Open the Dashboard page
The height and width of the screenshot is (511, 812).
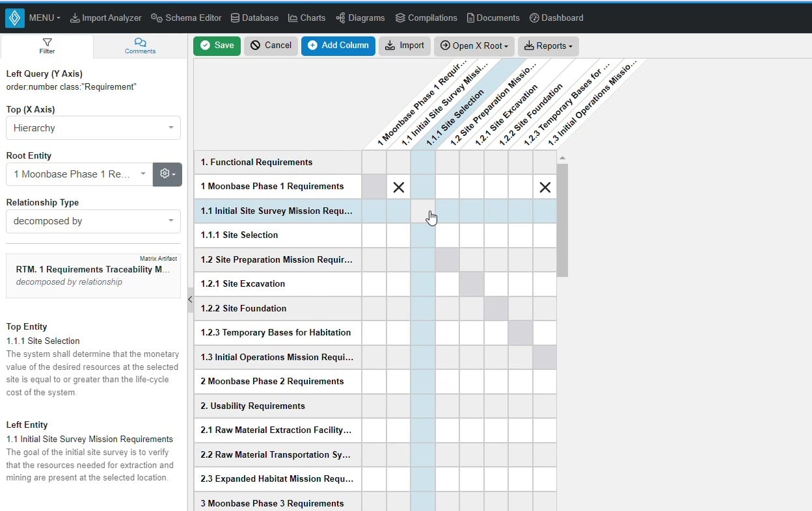pyautogui.click(x=556, y=18)
